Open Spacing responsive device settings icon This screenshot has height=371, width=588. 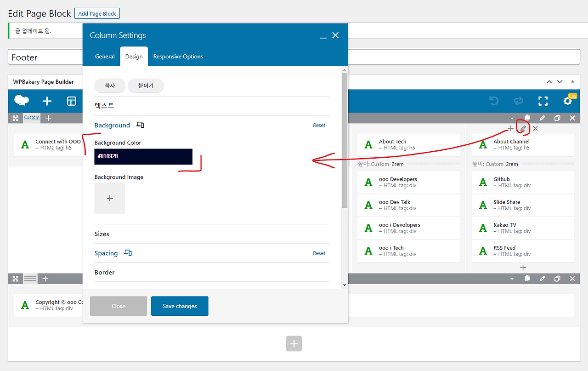tap(128, 253)
